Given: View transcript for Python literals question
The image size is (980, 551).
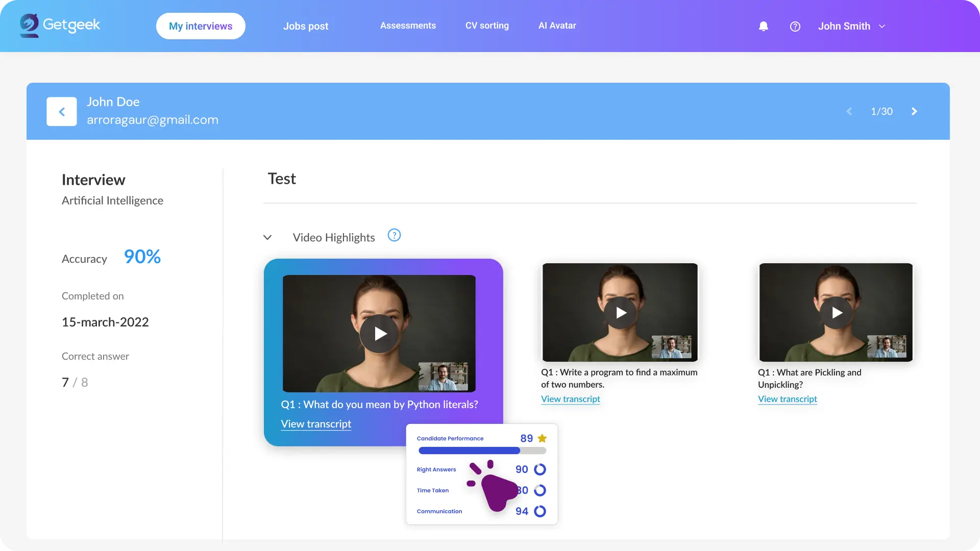Looking at the screenshot, I should tap(316, 424).
